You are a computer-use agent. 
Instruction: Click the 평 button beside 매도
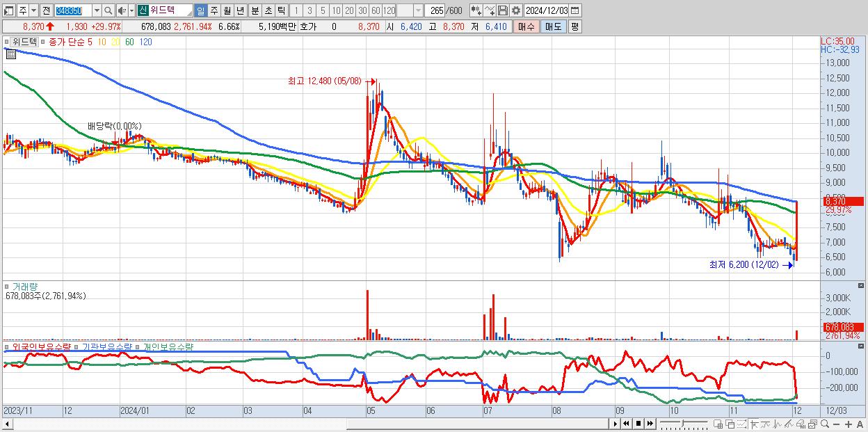574,26
